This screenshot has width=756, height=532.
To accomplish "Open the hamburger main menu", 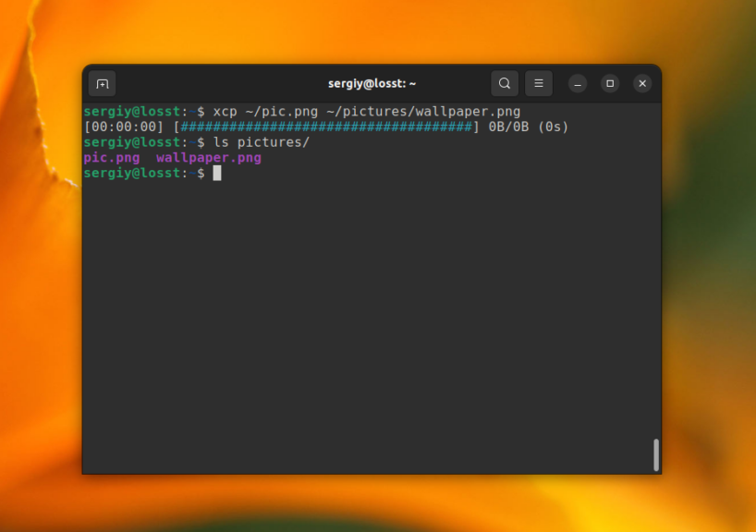I will point(539,84).
